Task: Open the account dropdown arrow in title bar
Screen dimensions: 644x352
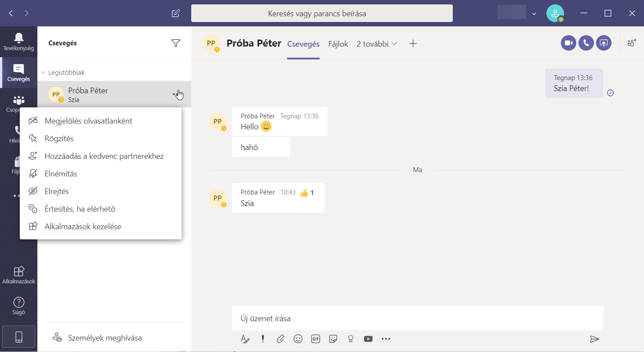Action: click(534, 14)
